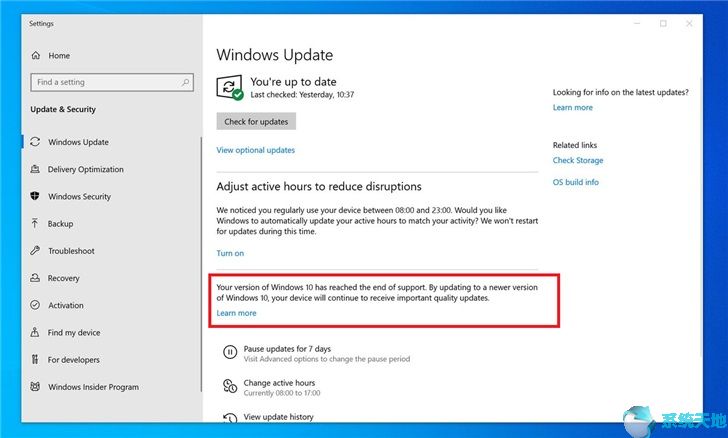The image size is (728, 438).
Task: Click the 'You're up to date' status text
Action: [293, 82]
